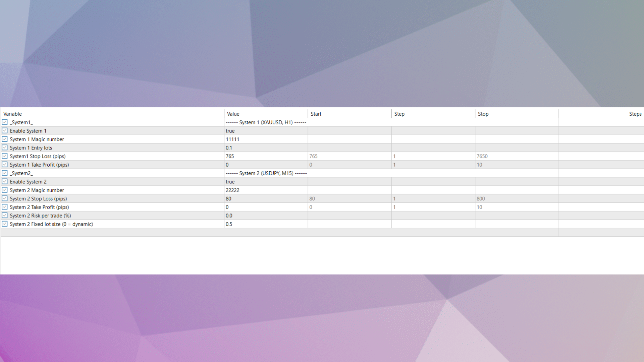Select the '_System1_' variable name

pyautogui.click(x=21, y=122)
